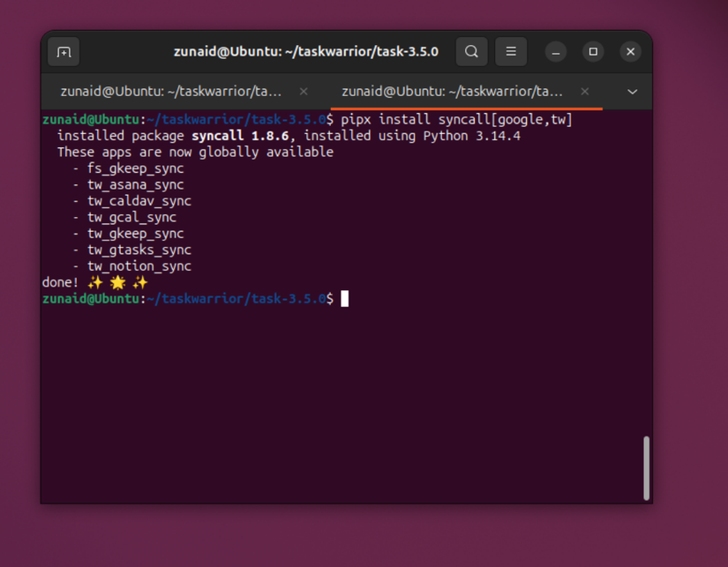Click the bottom zunaid@Ubuntu prompt text
728x567 pixels.
(x=91, y=298)
